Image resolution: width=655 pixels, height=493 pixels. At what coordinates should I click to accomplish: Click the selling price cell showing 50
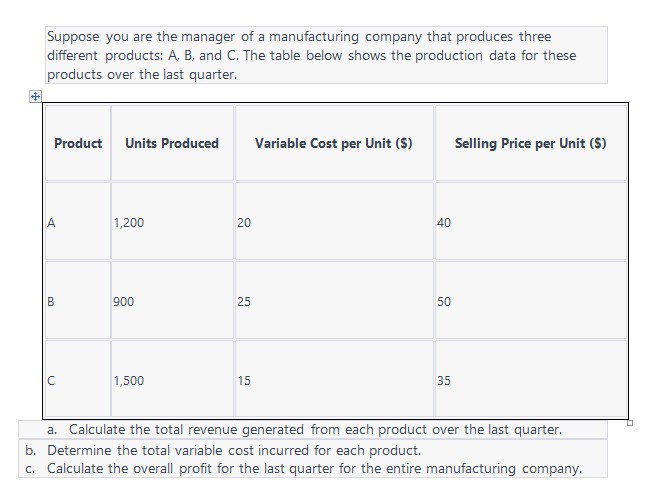(x=531, y=300)
